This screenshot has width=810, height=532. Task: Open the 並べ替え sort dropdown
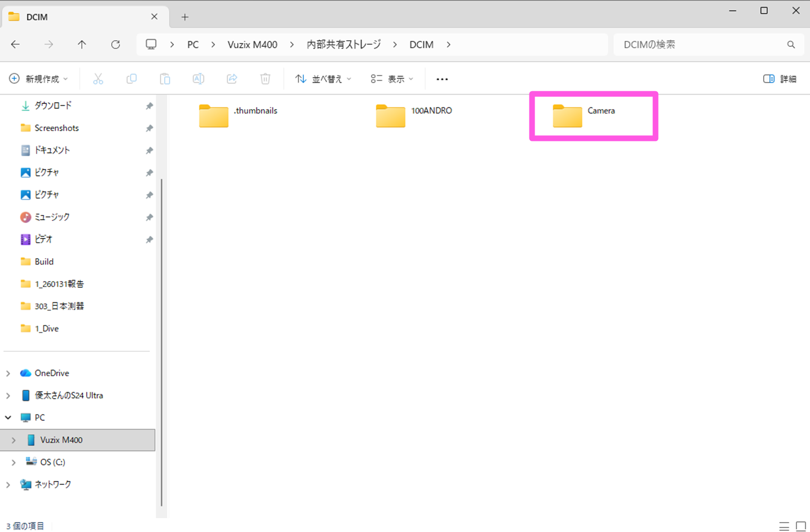coord(323,79)
